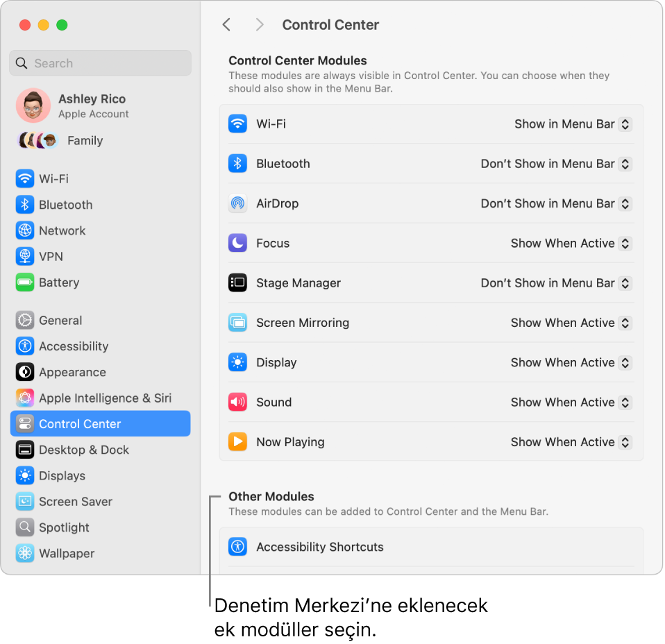
Task: Click the Now Playing play icon
Action: (237, 442)
